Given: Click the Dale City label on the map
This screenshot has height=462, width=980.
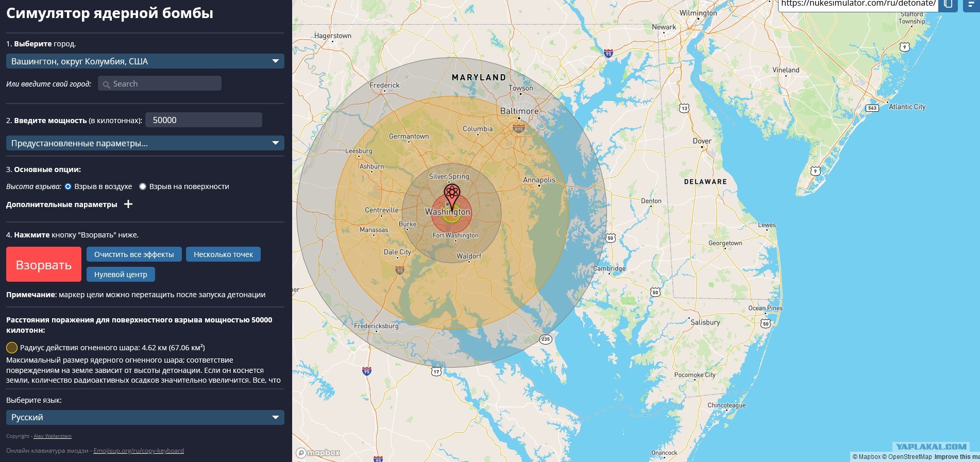Looking at the screenshot, I should 397,252.
